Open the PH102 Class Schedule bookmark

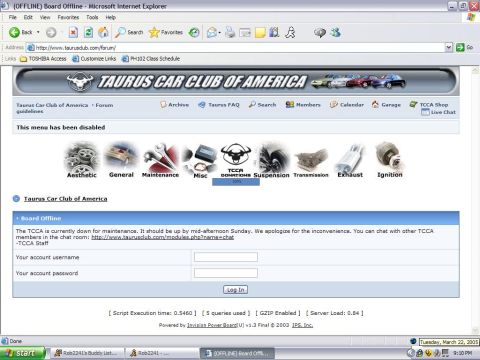pyautogui.click(x=151, y=59)
